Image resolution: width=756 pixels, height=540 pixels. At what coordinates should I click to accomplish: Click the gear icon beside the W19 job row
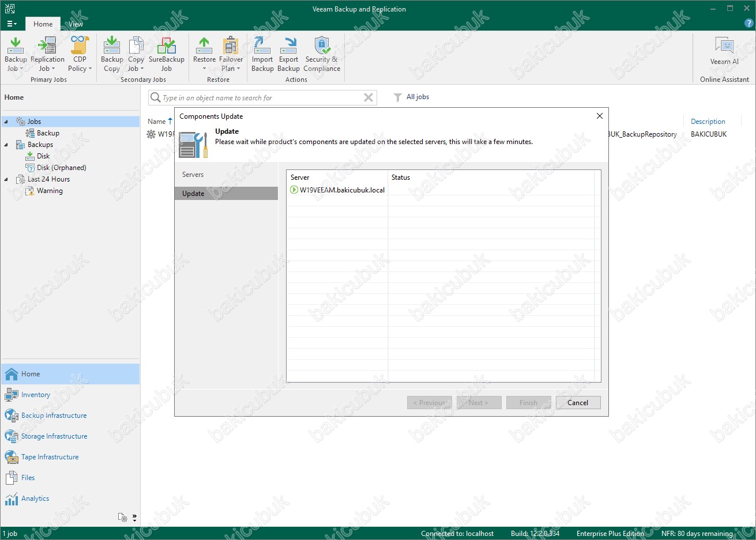pyautogui.click(x=151, y=134)
